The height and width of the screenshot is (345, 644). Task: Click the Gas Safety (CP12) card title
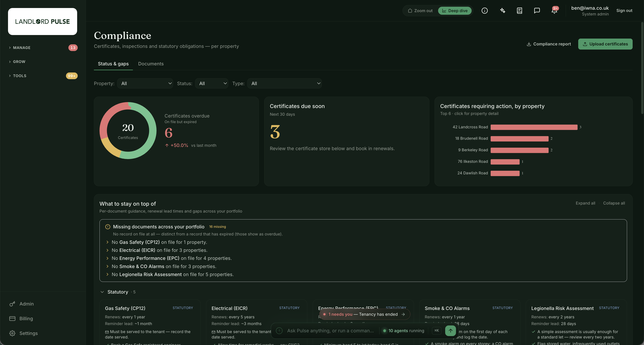tap(125, 308)
